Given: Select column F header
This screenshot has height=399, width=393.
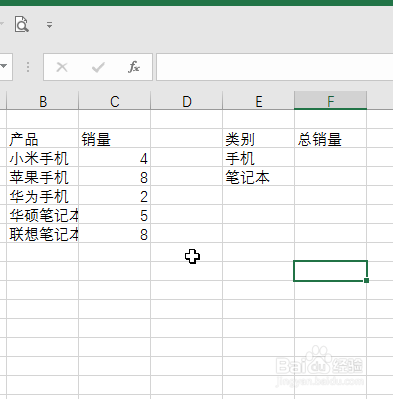Looking at the screenshot, I should (x=331, y=101).
